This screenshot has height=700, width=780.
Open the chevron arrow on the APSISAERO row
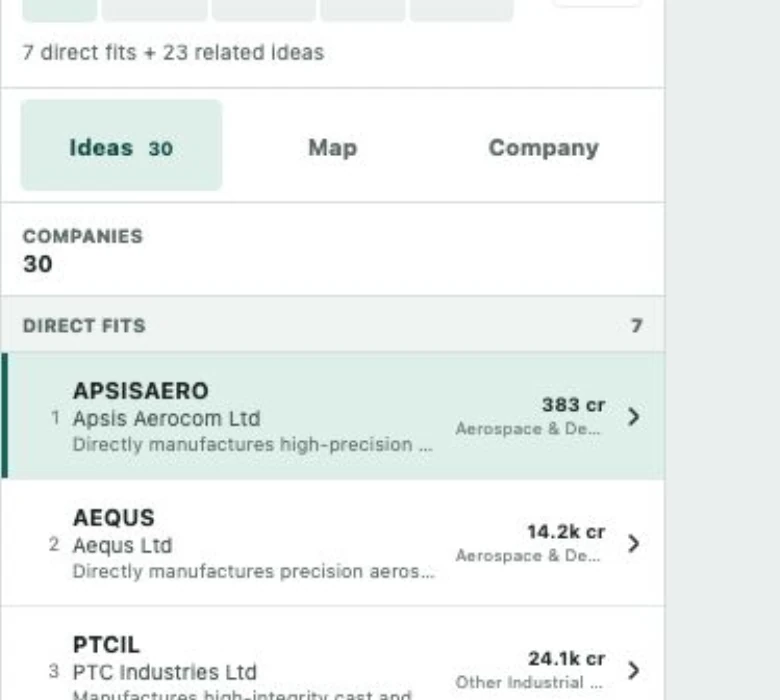(633, 416)
